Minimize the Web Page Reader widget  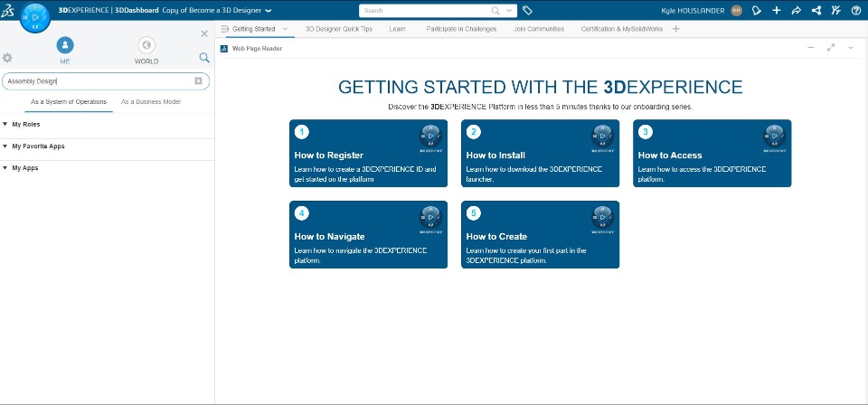pyautogui.click(x=811, y=48)
